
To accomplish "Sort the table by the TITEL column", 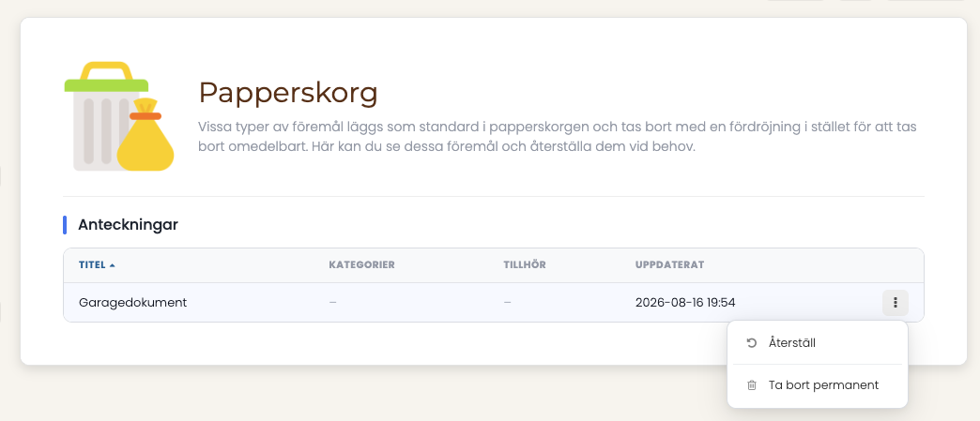I will point(92,264).
